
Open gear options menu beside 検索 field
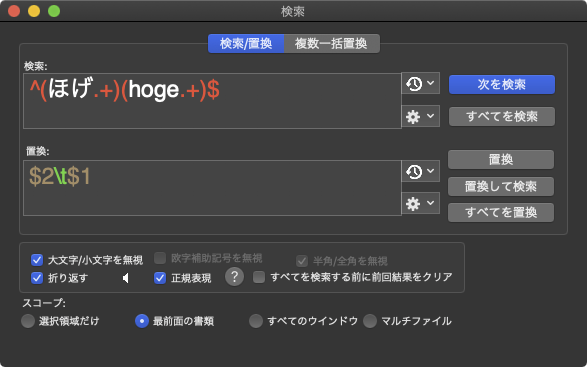[x=420, y=116]
